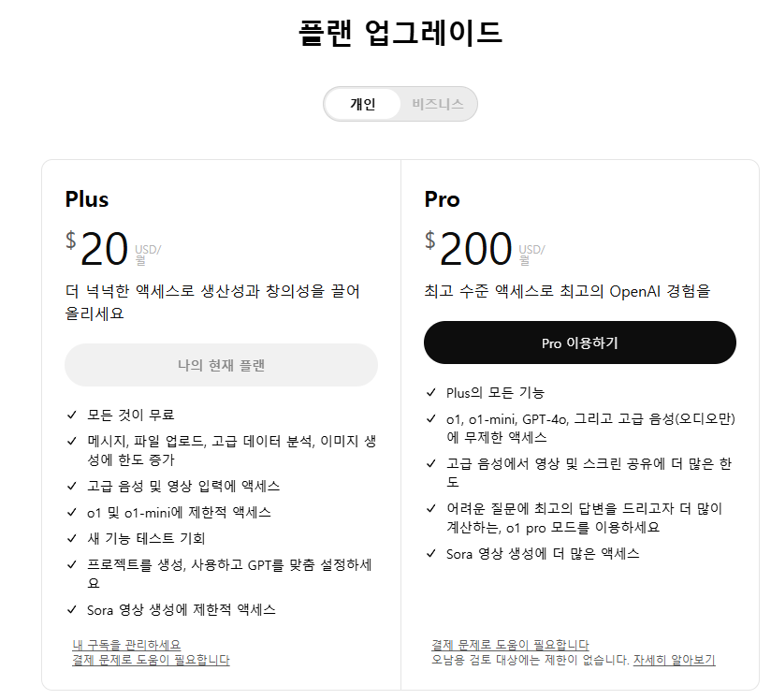Open Pro 결제 문제로 도움이 필요합니다 link

pos(510,645)
